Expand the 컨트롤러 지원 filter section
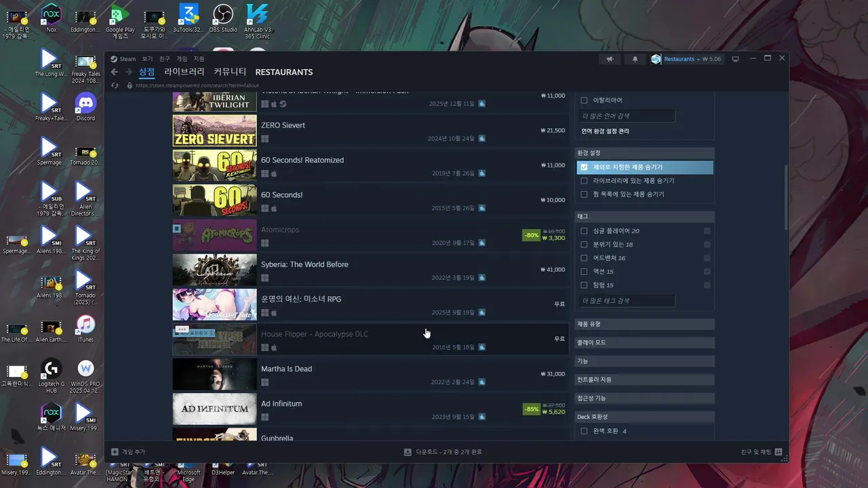This screenshot has height=488, width=868. pos(644,380)
